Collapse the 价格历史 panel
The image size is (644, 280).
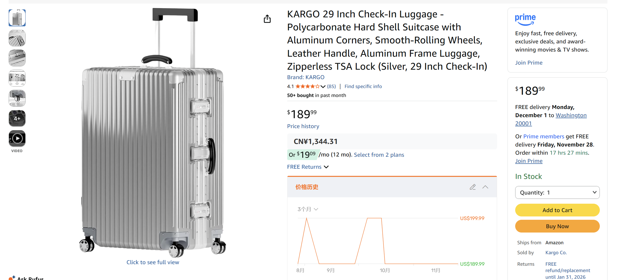(485, 187)
